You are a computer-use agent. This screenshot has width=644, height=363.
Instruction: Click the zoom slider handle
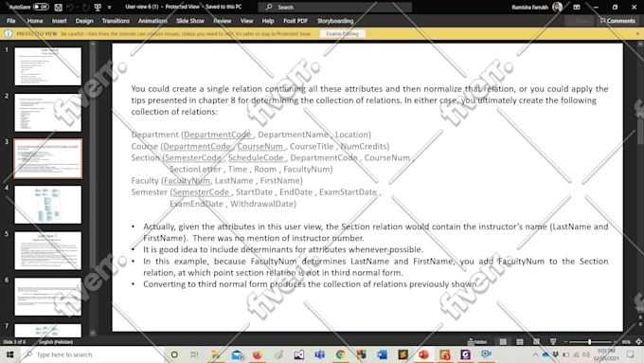click(x=589, y=341)
